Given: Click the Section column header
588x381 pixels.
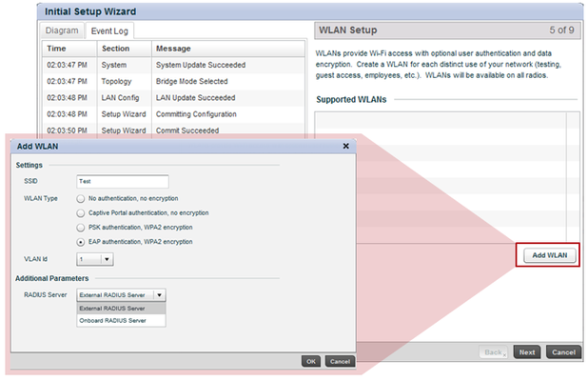Looking at the screenshot, I should tap(124, 49).
